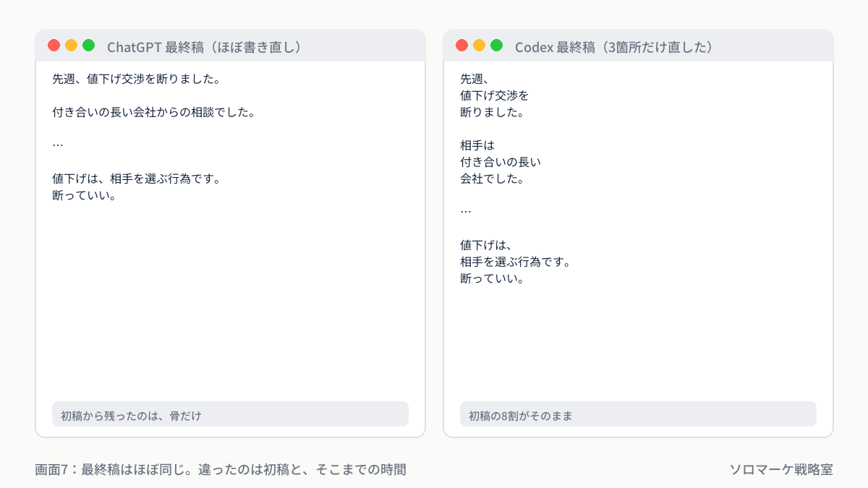Click the '初稿から残ったのは、骨だけ' note bar

230,414
